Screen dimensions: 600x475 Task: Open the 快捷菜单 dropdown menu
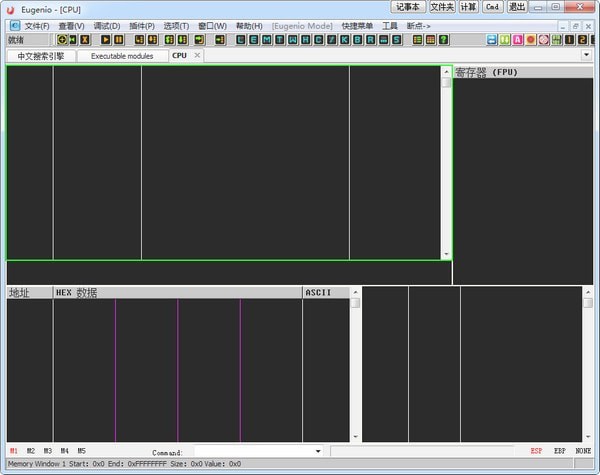357,25
